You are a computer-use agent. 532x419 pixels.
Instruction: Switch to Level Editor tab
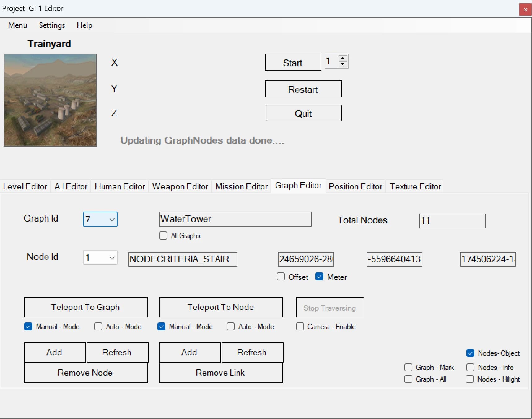(x=25, y=186)
